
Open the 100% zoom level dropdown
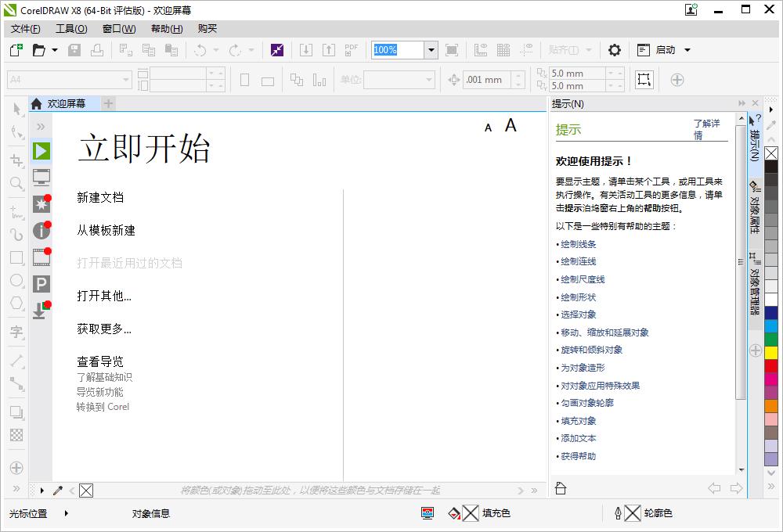[430, 49]
